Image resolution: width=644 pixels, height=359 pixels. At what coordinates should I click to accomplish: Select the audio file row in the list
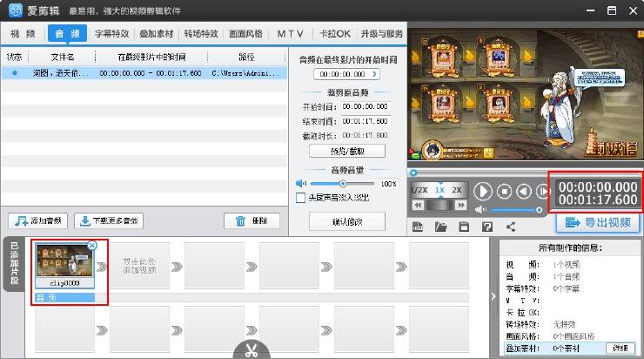pos(144,73)
